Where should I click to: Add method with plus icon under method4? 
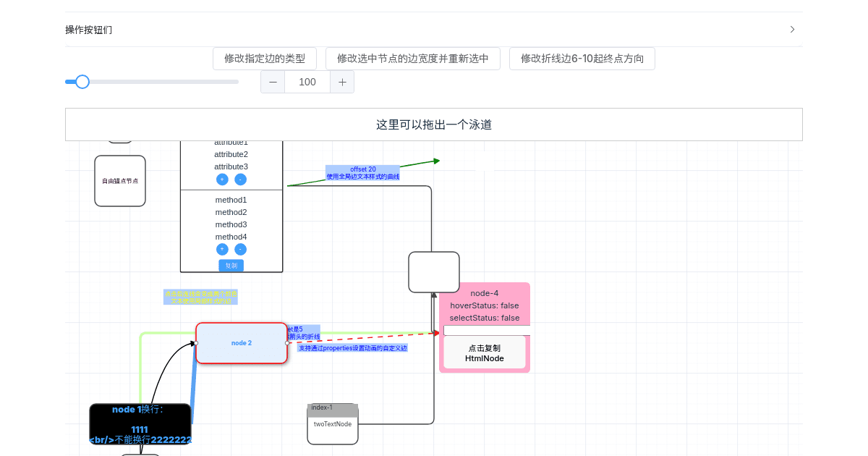[222, 249]
